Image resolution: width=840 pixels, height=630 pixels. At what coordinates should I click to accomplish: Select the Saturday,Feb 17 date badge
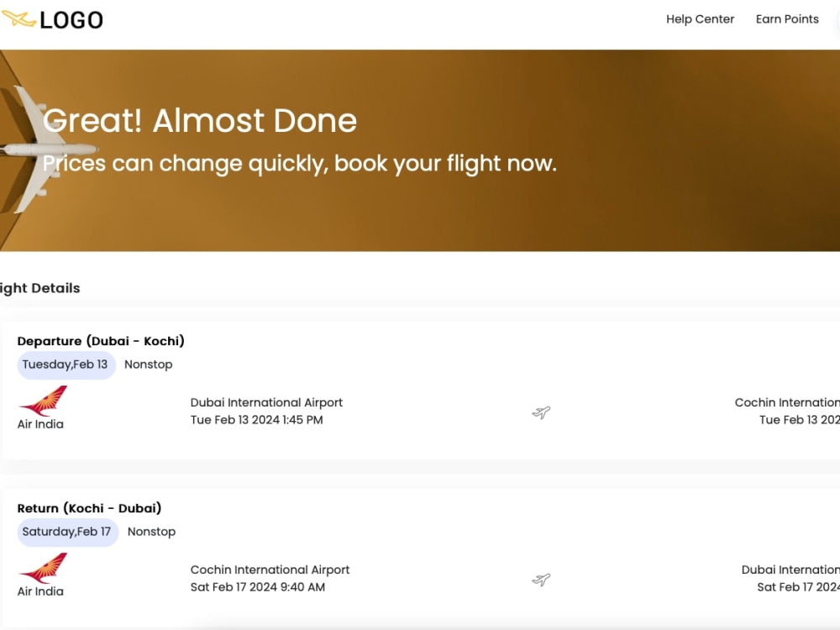[x=68, y=532]
